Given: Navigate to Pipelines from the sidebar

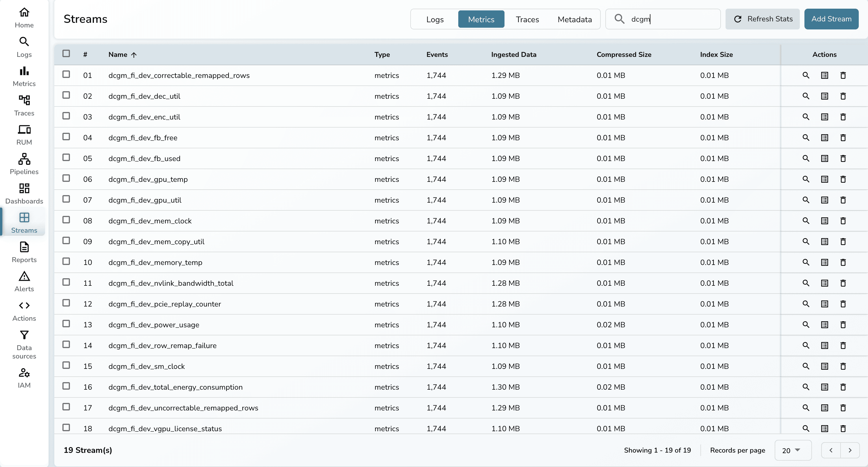Looking at the screenshot, I should [x=24, y=164].
